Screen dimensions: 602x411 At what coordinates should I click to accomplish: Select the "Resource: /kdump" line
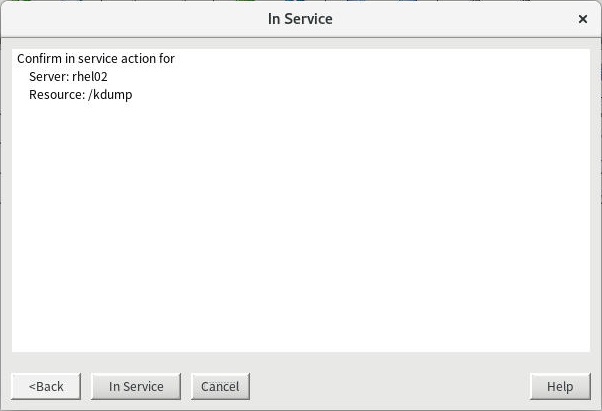[x=80, y=95]
